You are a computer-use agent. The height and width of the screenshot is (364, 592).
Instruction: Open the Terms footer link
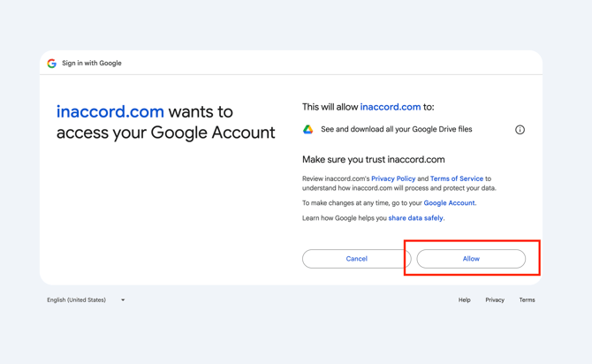click(x=527, y=300)
